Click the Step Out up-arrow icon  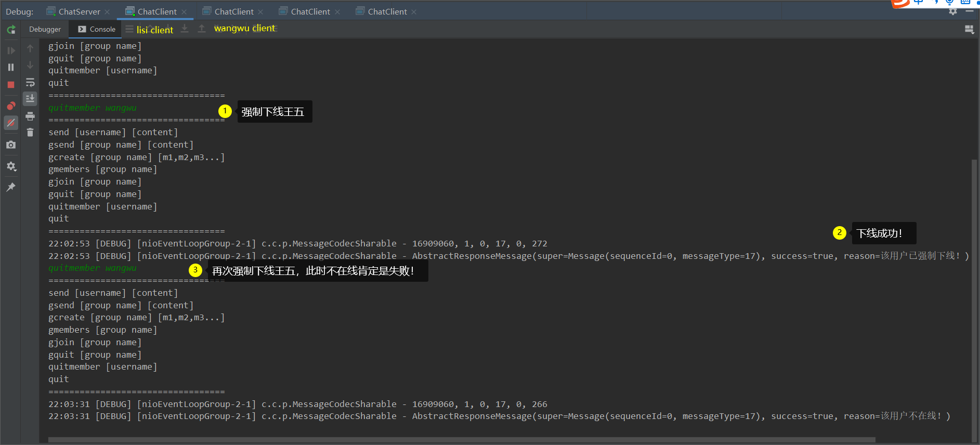click(x=202, y=29)
